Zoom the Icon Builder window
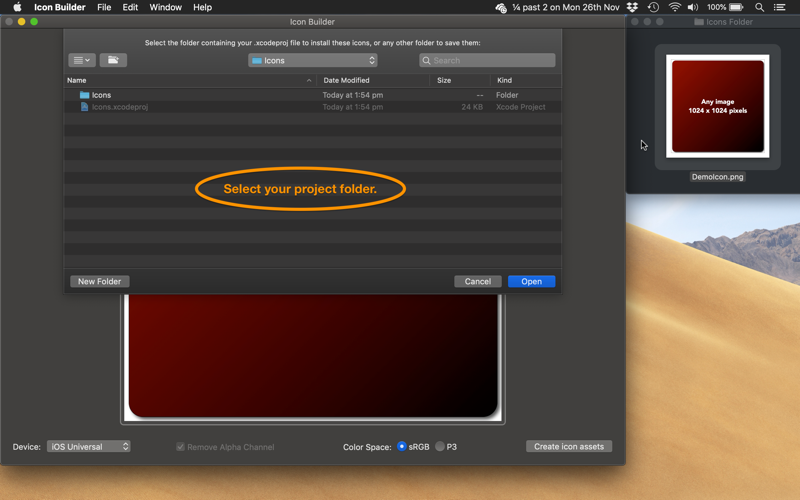Screen dimensions: 800x500 [34, 21]
